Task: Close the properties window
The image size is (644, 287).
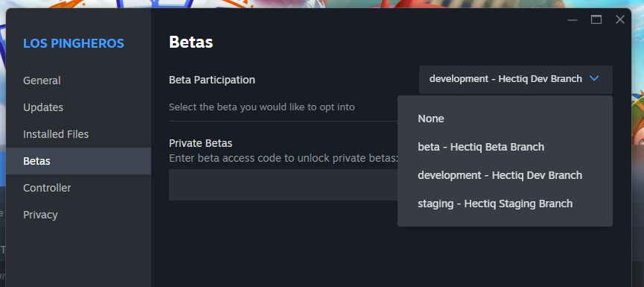Action: coord(619,19)
